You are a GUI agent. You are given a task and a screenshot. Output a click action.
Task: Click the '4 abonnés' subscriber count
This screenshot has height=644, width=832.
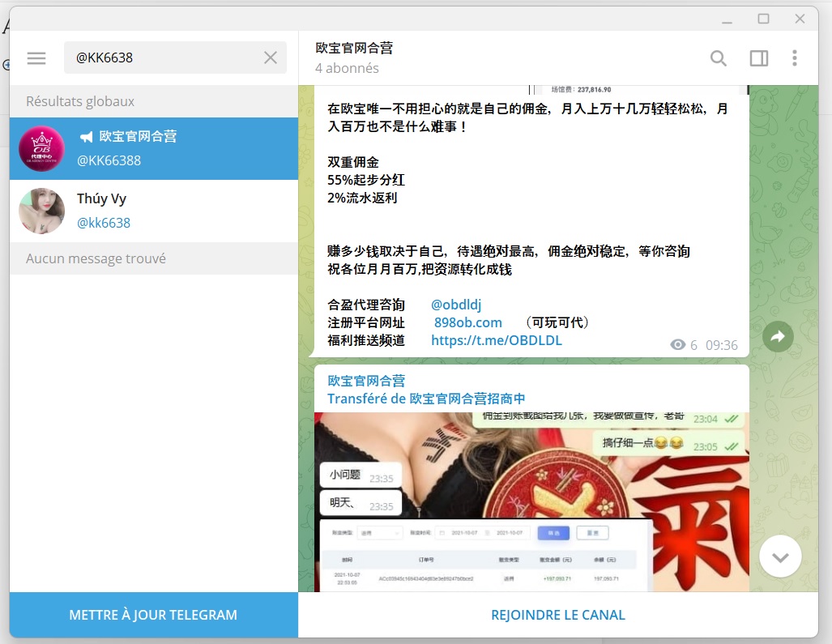tap(347, 68)
